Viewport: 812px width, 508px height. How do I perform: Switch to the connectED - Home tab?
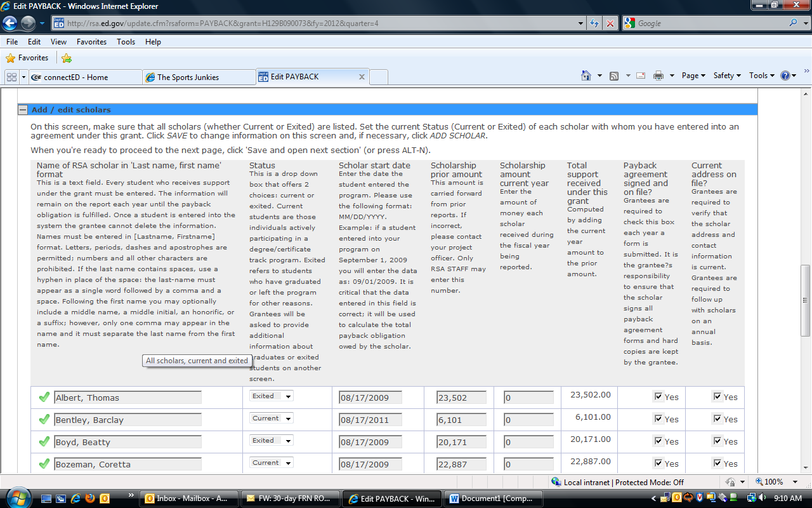click(x=86, y=77)
